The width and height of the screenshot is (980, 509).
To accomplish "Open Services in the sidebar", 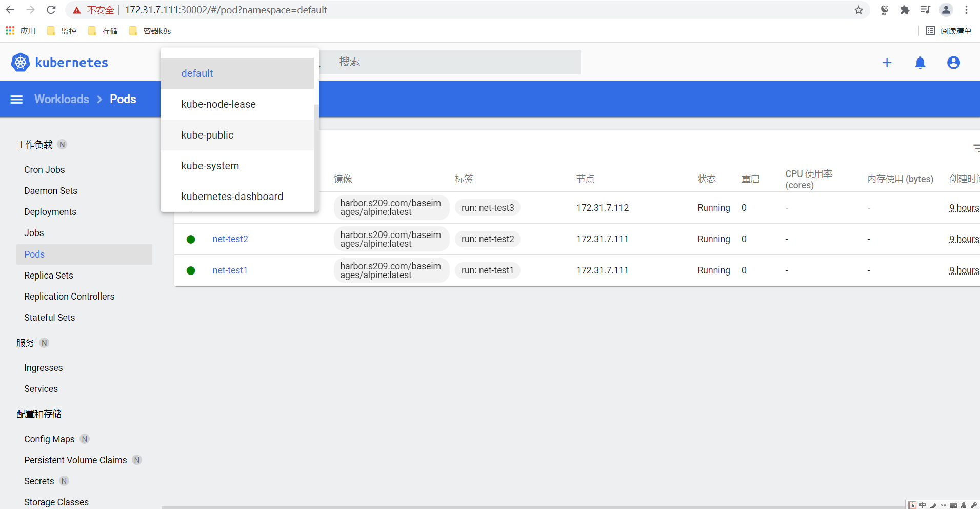I will [41, 389].
